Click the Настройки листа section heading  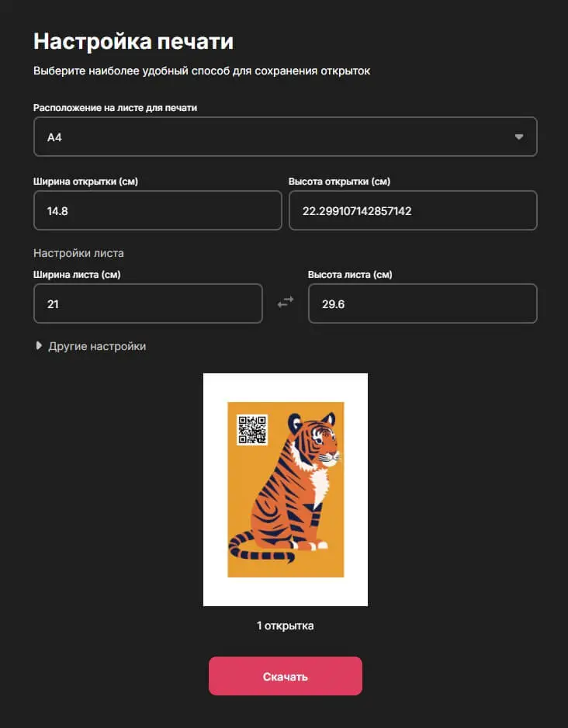tap(78, 253)
